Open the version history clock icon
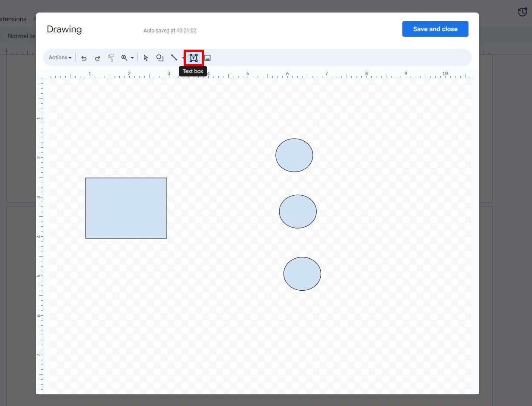 [x=522, y=12]
